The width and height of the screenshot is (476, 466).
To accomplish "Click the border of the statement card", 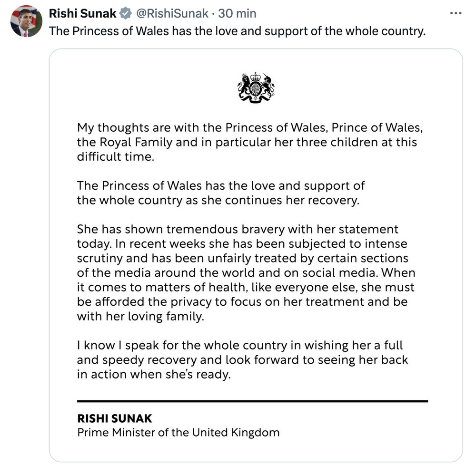I will 50,238.
